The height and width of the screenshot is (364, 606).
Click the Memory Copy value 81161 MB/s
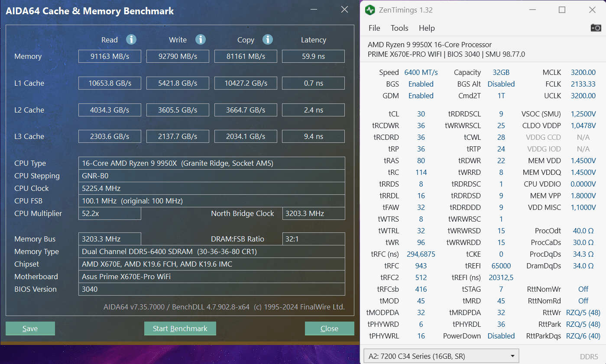246,56
